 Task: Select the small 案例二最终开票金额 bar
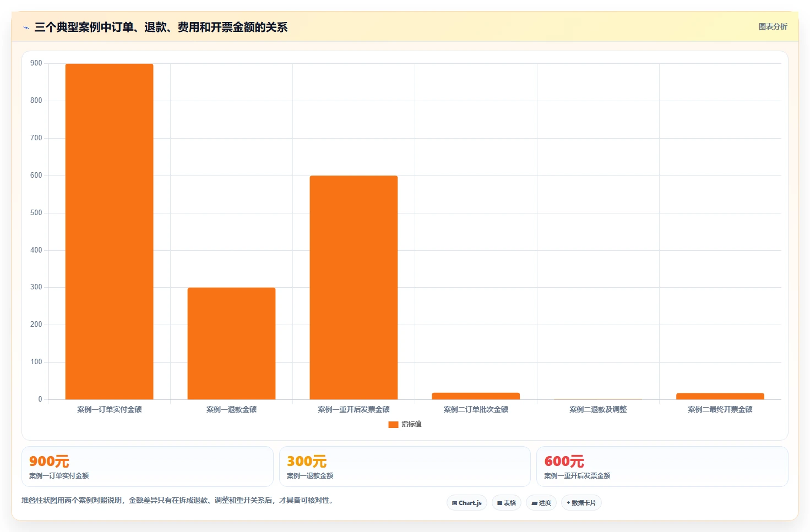(x=720, y=396)
